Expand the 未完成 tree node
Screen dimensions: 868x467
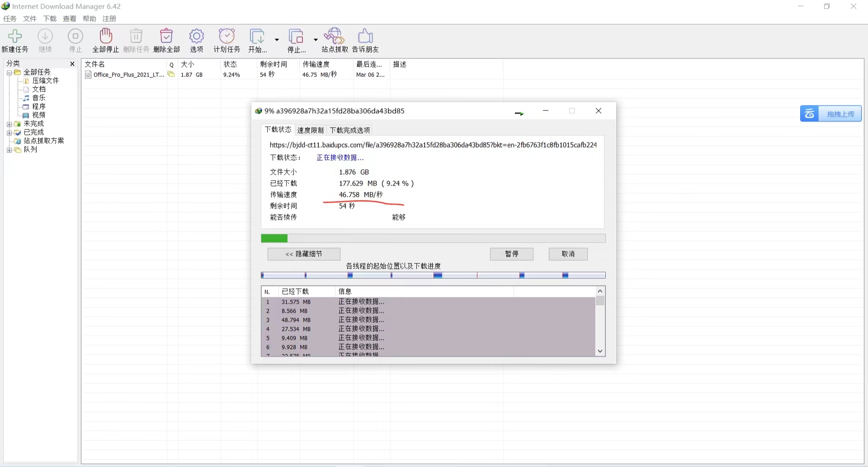click(x=9, y=124)
